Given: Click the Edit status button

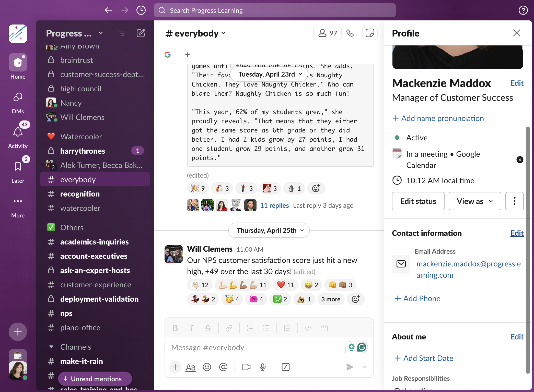Looking at the screenshot, I should tap(418, 201).
